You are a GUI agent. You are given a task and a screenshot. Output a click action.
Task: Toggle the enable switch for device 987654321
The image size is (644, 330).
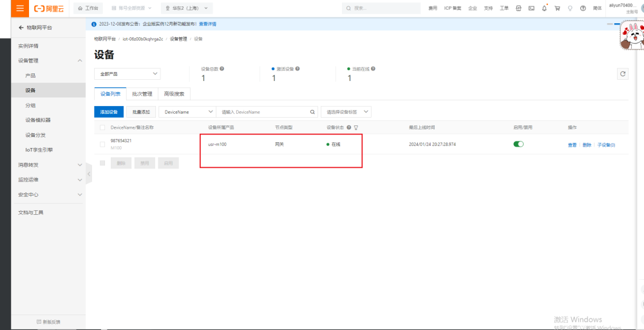click(x=518, y=144)
